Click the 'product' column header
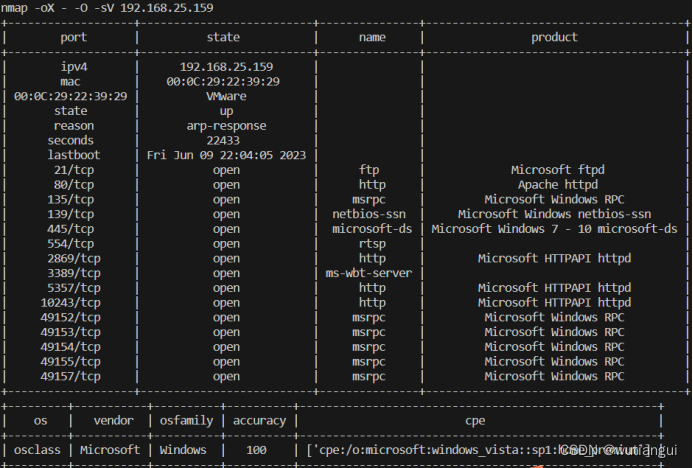The image size is (693, 468). 554,37
